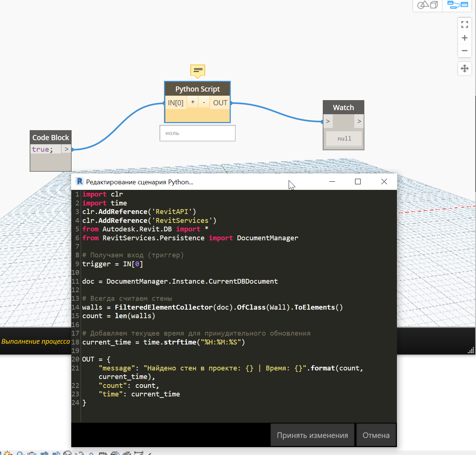Screen dimensions: 476x455
Task: Click the Watch node output port arrow
Action: point(359,121)
